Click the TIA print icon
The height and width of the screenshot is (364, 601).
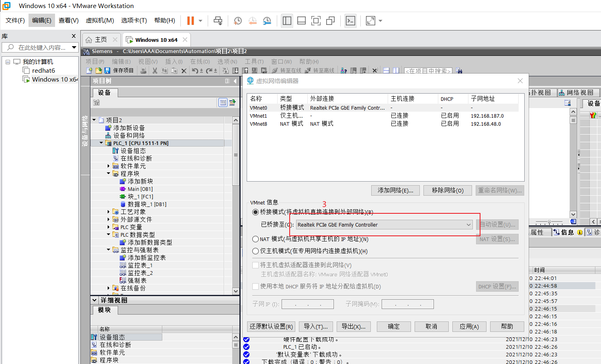tap(143, 71)
